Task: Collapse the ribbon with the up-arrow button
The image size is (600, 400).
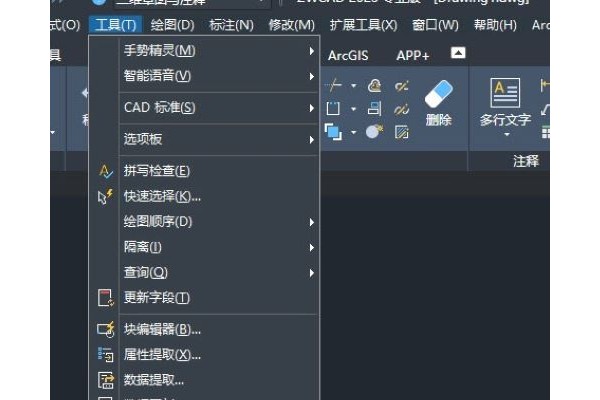Action: point(458,53)
